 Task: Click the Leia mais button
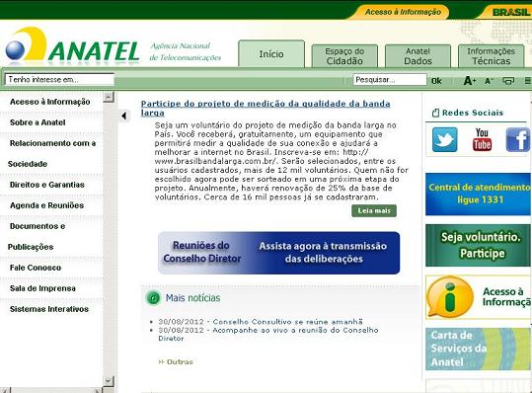(x=374, y=210)
